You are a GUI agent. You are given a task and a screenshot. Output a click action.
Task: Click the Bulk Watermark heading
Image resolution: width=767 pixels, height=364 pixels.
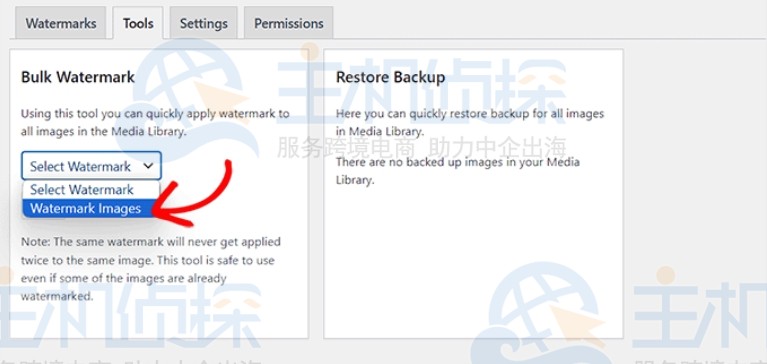point(78,77)
